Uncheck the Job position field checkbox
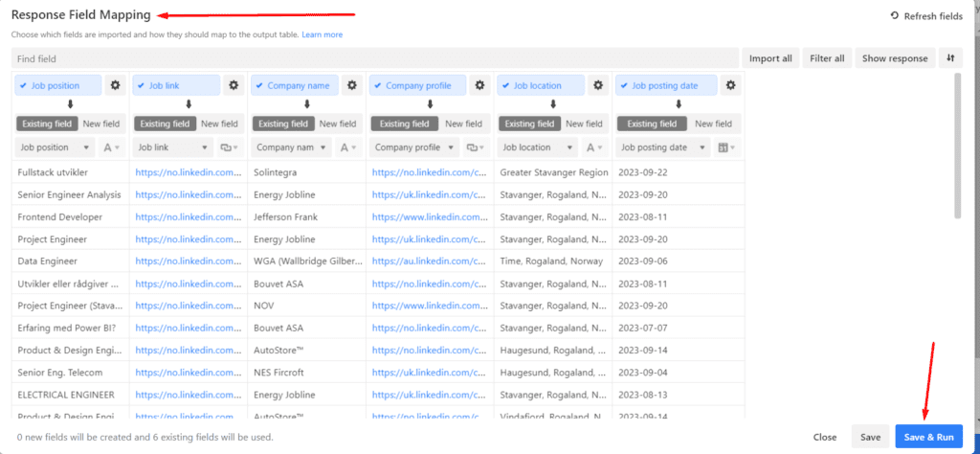Viewport: 980px width, 454px height. pos(24,85)
